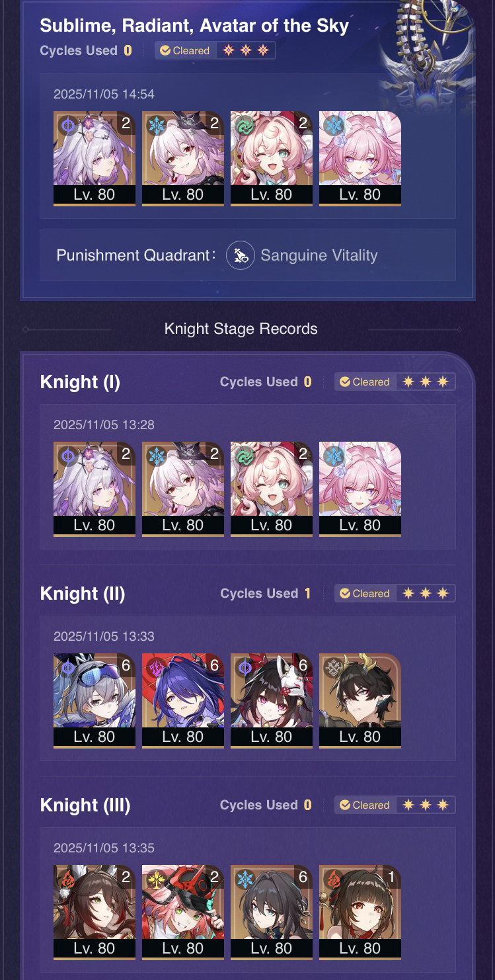This screenshot has height=980, width=495.
Task: Click the three stars rating for Knight (I)
Action: coord(426,382)
